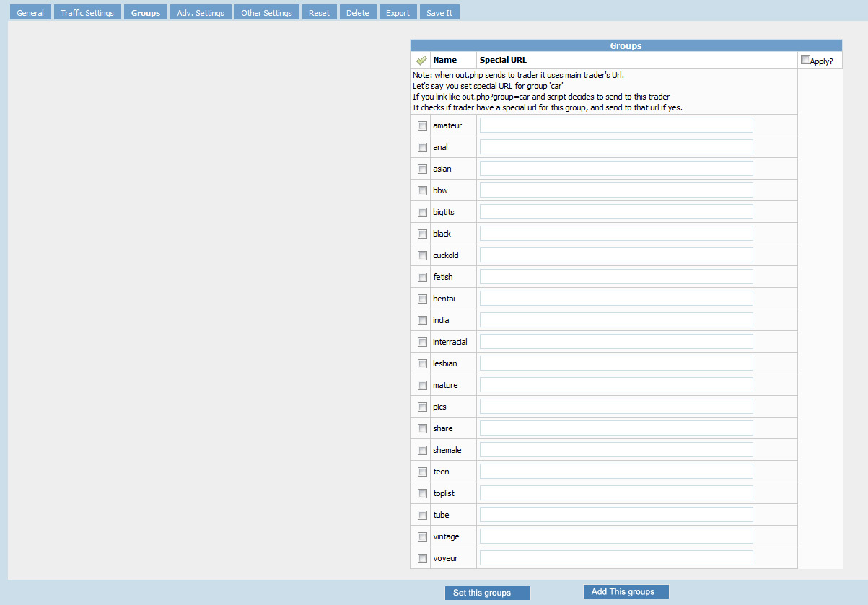Check the india group box
868x605 pixels.
tap(423, 321)
